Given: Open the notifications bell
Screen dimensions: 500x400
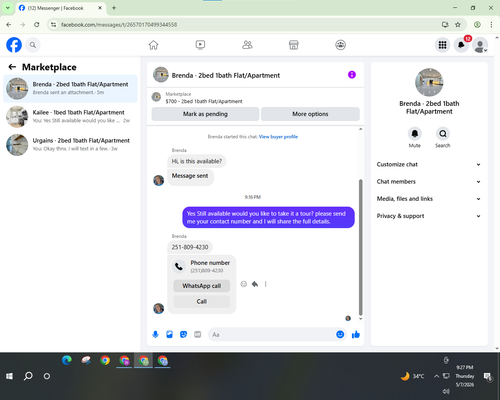Looking at the screenshot, I should [x=461, y=45].
